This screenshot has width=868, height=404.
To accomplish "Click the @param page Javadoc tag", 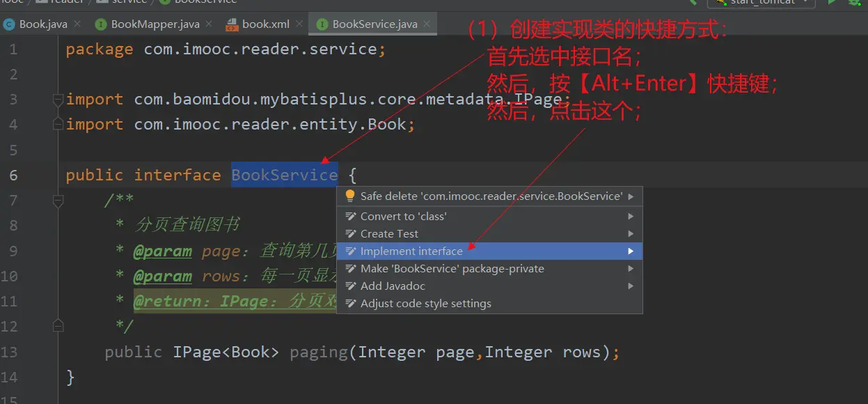I will pos(162,250).
